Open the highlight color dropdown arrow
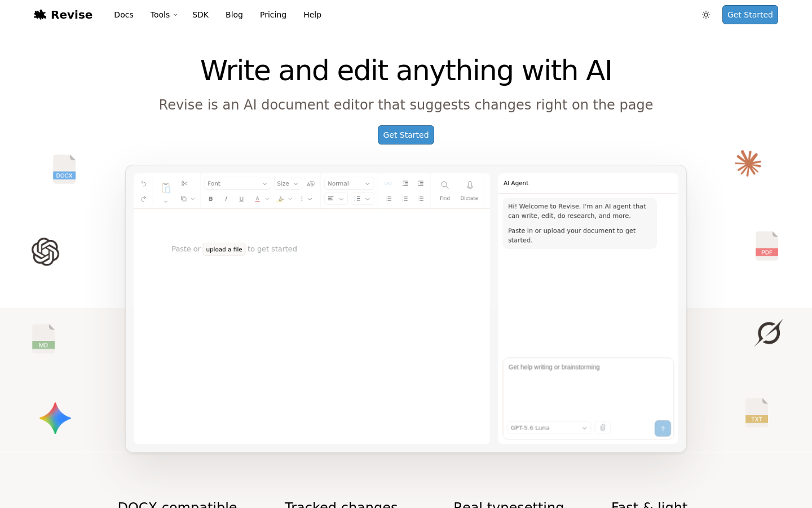812x508 pixels. click(290, 199)
